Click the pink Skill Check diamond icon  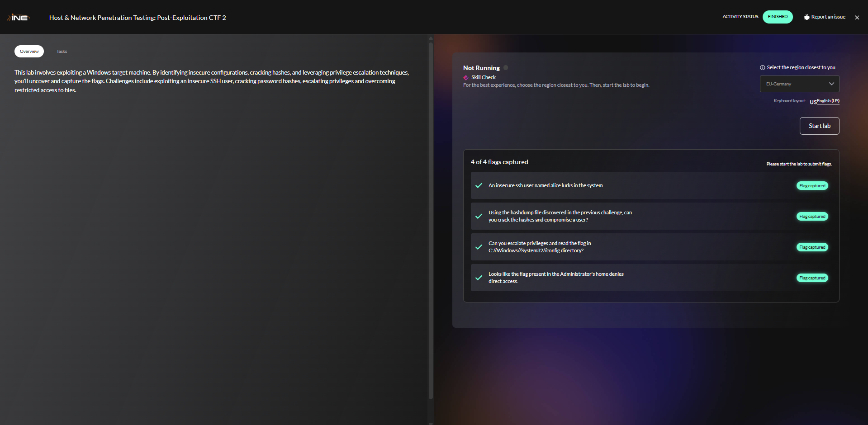pyautogui.click(x=466, y=78)
